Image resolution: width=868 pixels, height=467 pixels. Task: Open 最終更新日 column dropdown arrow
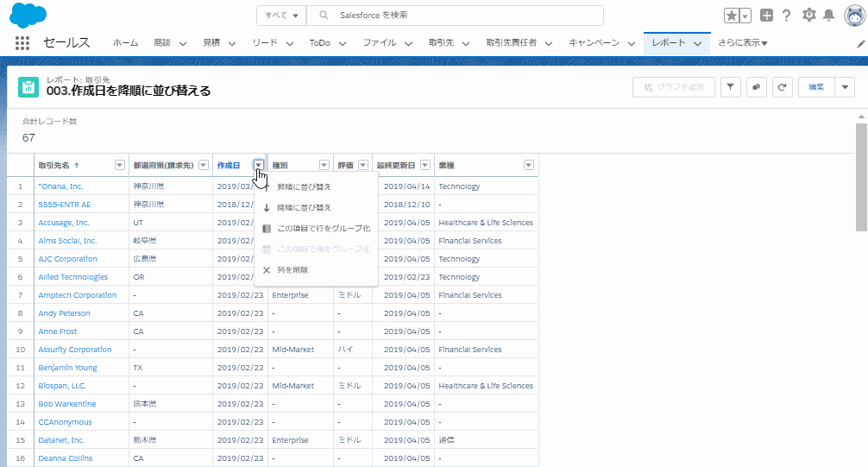point(425,165)
